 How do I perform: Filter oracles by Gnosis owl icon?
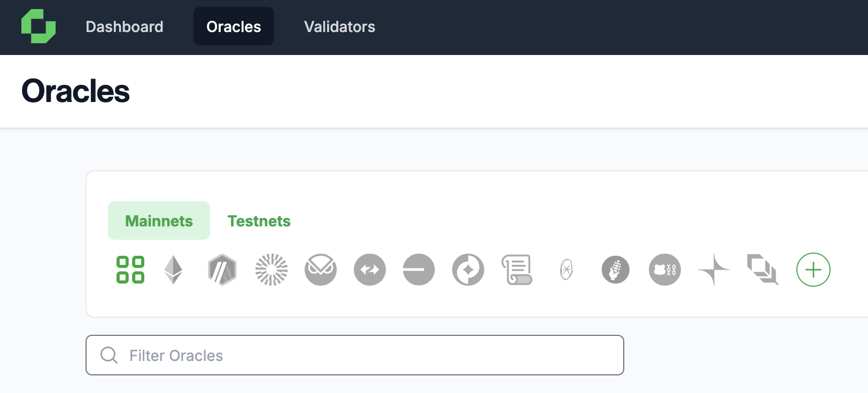(x=321, y=270)
